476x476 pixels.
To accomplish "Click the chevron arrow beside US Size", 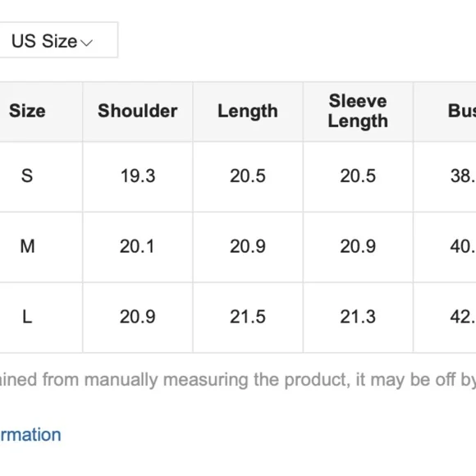I will click(x=86, y=43).
